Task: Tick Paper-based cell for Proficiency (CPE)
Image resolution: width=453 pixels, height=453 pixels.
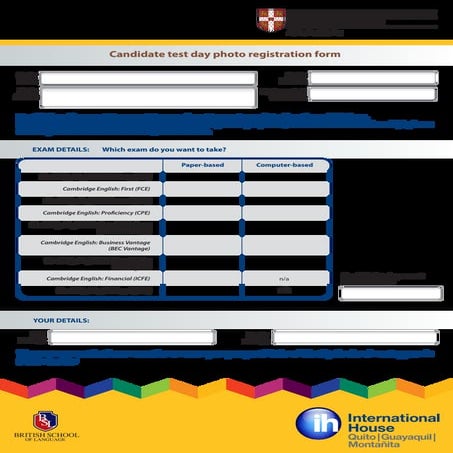Action: pos(202,213)
